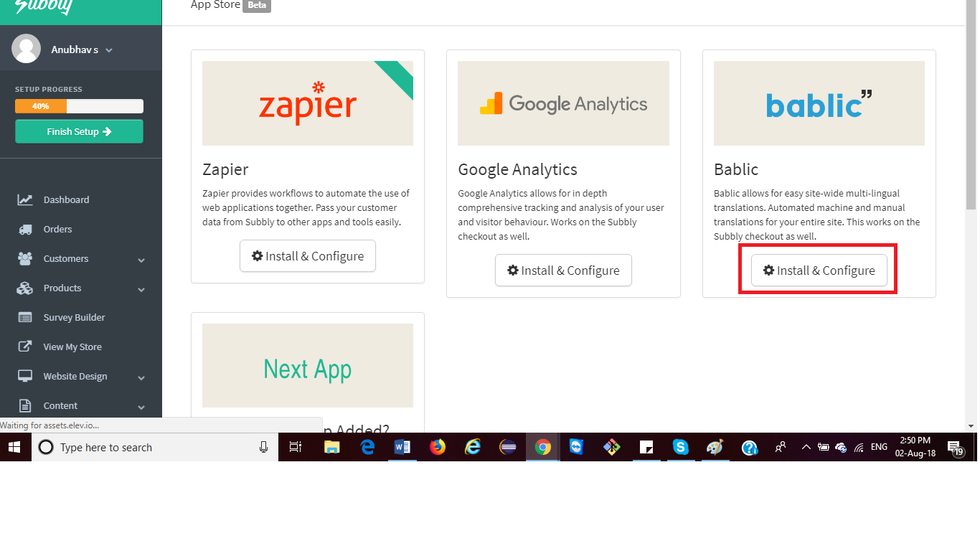The height and width of the screenshot is (551, 980).
Task: Open the Orders menu item
Action: [57, 230]
